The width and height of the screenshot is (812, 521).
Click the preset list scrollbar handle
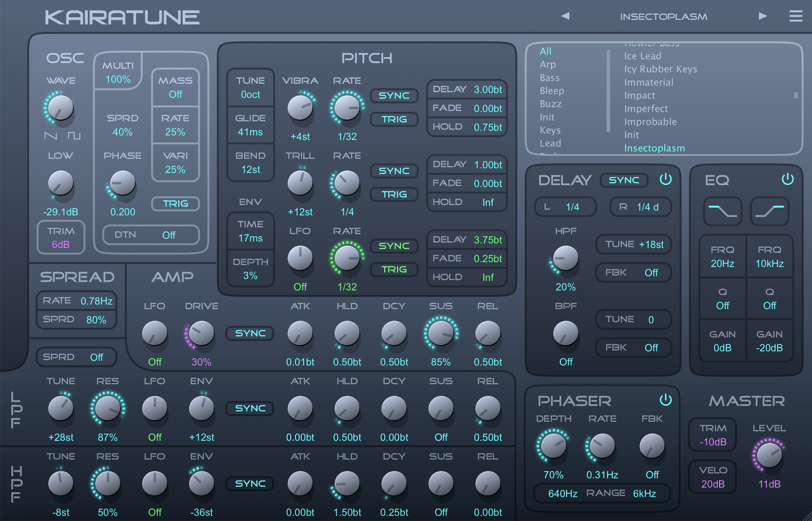click(x=796, y=95)
